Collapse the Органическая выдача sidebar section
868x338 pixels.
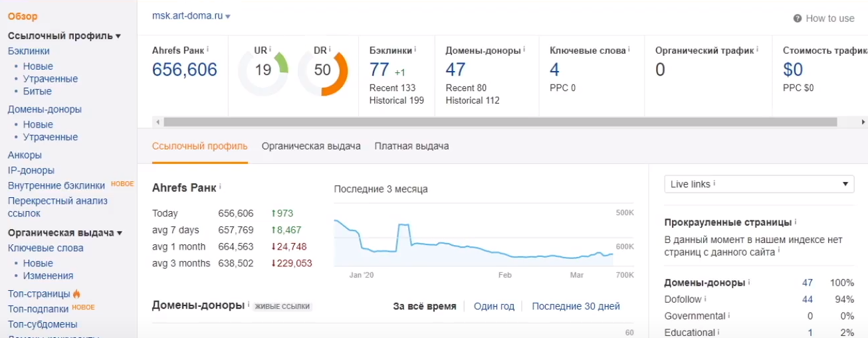pyautogui.click(x=120, y=233)
